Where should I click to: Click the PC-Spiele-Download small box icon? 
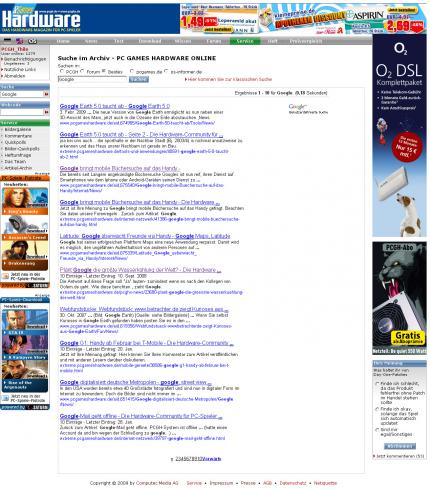coord(6,398)
